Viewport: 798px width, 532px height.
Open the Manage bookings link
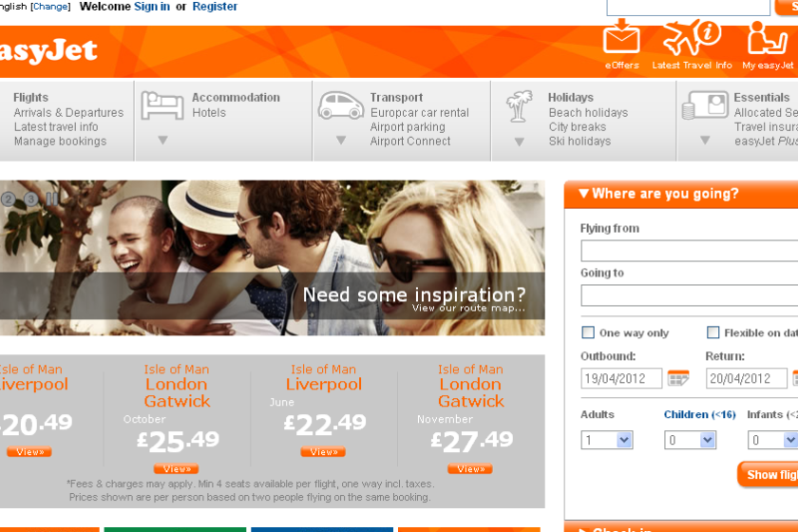(x=60, y=141)
